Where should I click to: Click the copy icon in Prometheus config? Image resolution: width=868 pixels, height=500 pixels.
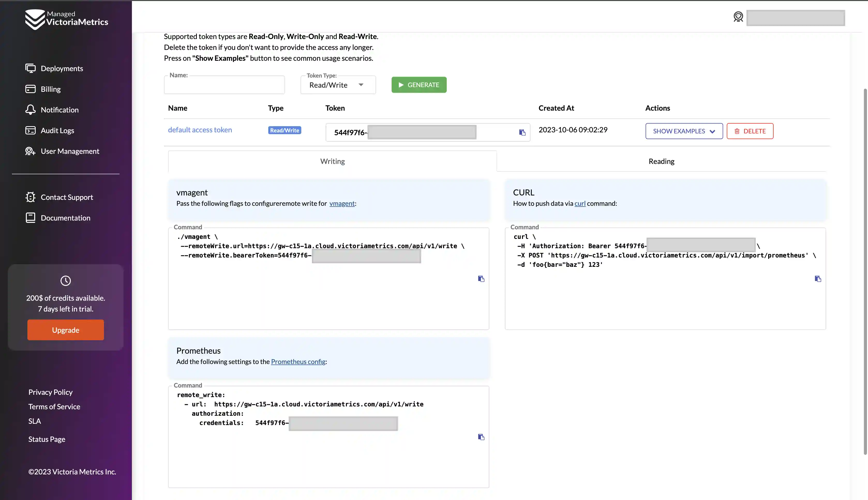481,436
